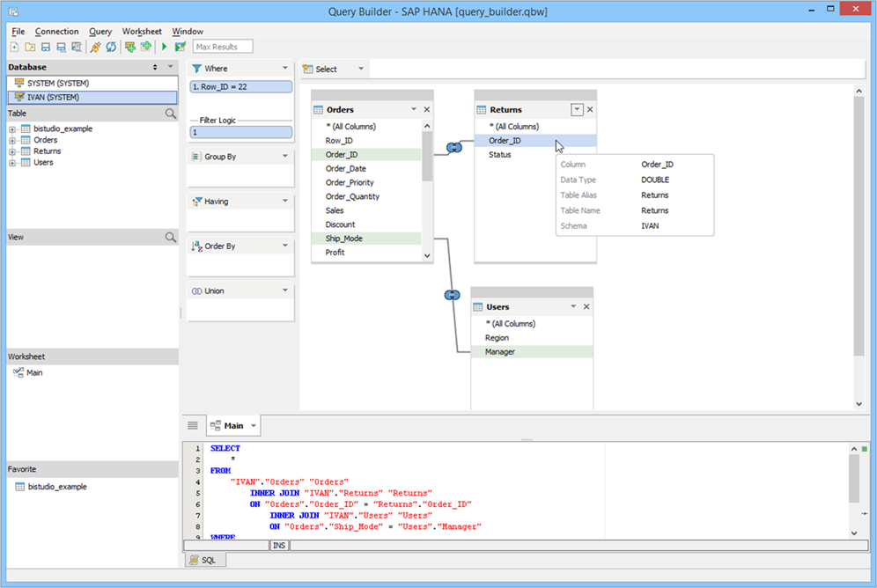Screen dimensions: 877x588
Task: Close the Users table box
Action: click(x=586, y=307)
